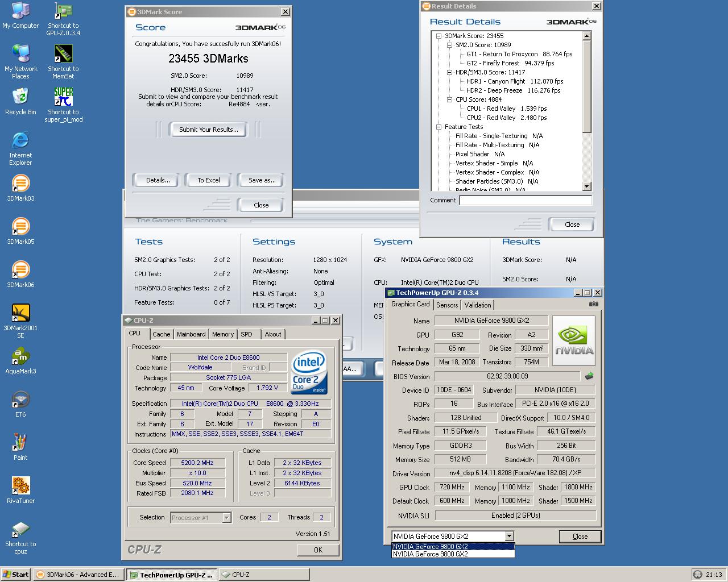Click the Comment input field in Result Details

coord(526,200)
